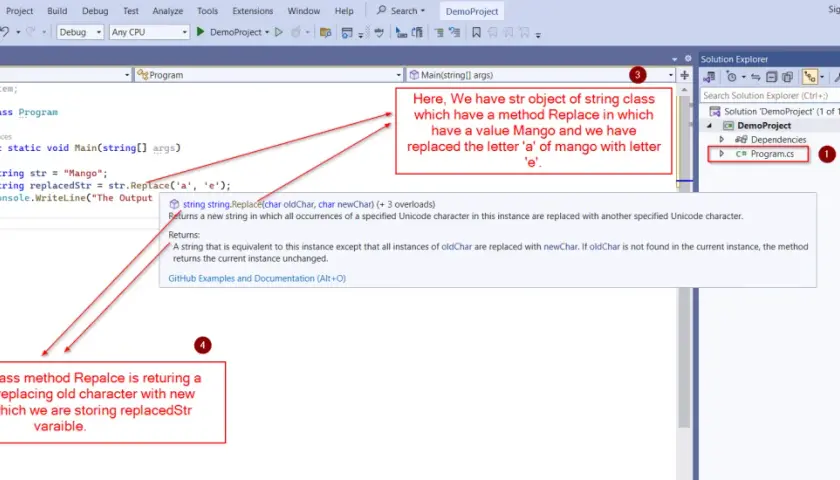Select the Dependencies tree item
840x480 pixels.
[778, 139]
